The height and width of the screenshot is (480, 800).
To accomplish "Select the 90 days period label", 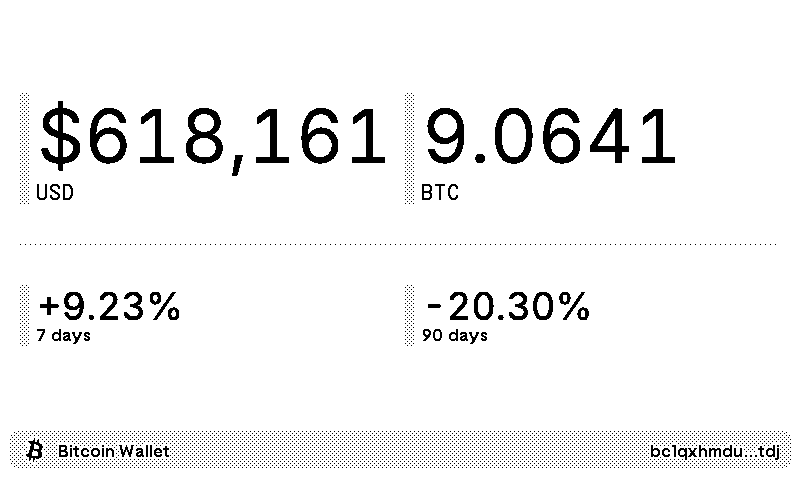I will pyautogui.click(x=454, y=336).
